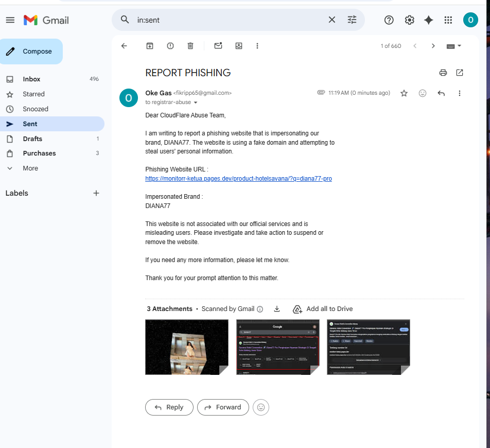Add emoji reaction beside the star
Viewport: 490px width, 448px height.
pyautogui.click(x=422, y=93)
